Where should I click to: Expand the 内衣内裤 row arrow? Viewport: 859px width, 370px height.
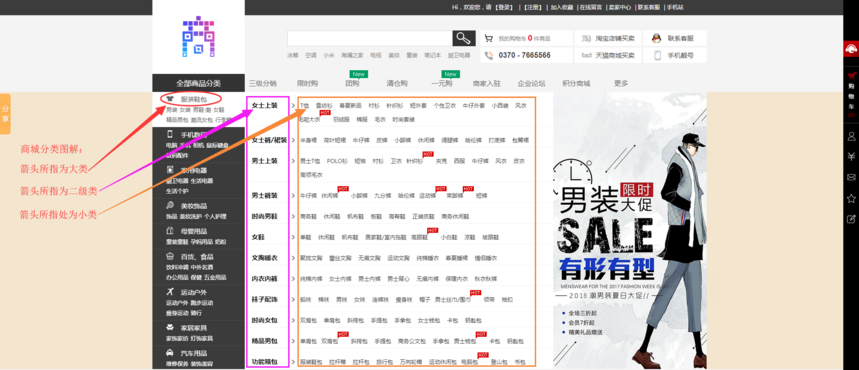click(293, 279)
